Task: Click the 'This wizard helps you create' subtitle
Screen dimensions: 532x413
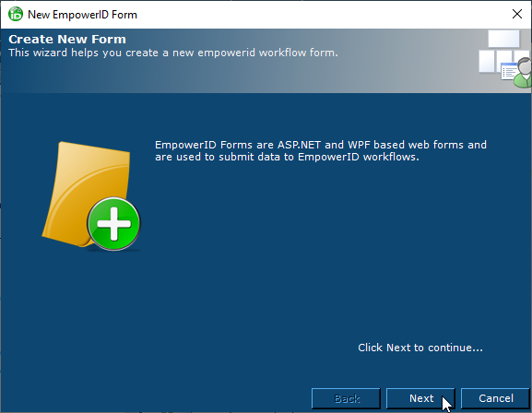Action: point(173,53)
